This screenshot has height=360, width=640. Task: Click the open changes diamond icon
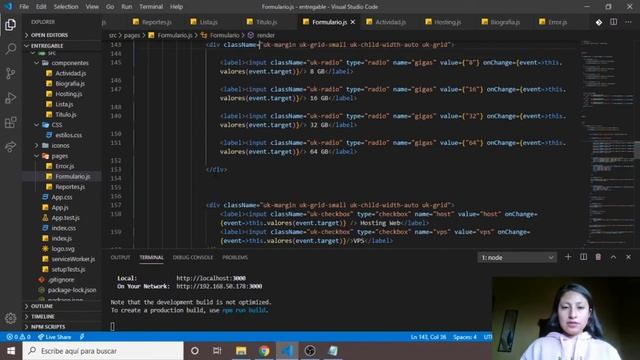599,22
